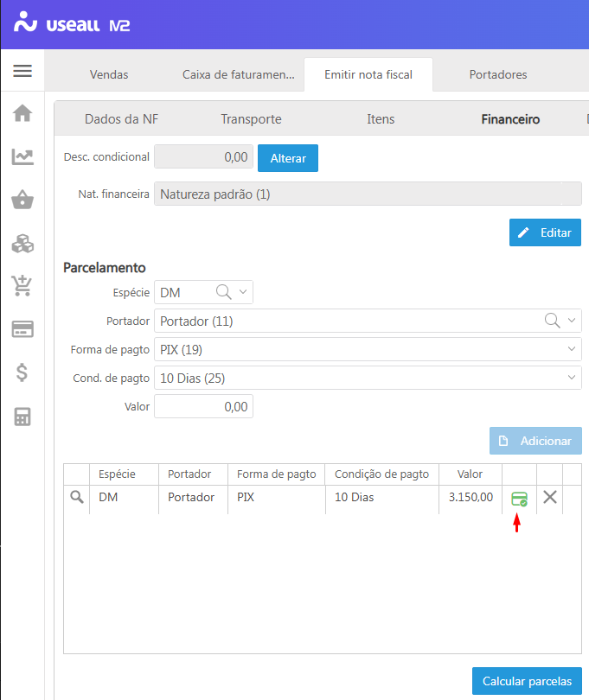
Task: Click the Calcular parcelas button
Action: click(x=527, y=681)
